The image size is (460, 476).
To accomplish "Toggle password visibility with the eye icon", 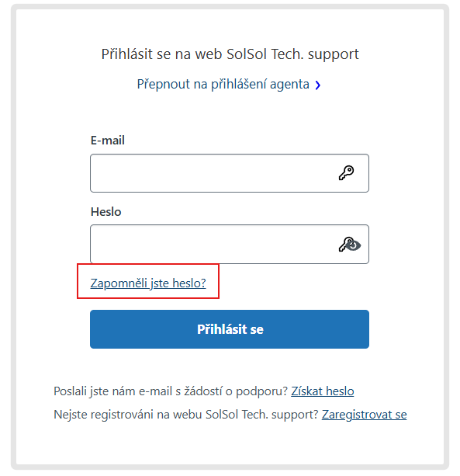I will [x=355, y=245].
